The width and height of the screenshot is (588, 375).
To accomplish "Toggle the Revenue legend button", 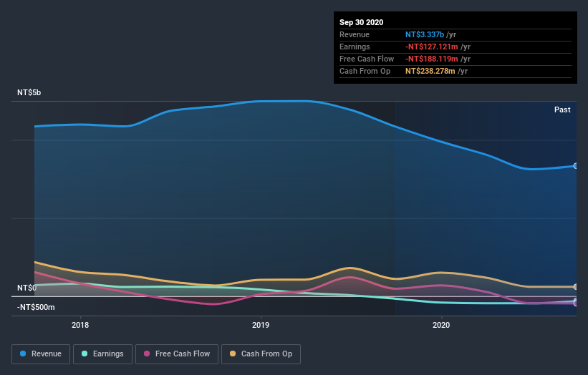I will click(x=41, y=354).
